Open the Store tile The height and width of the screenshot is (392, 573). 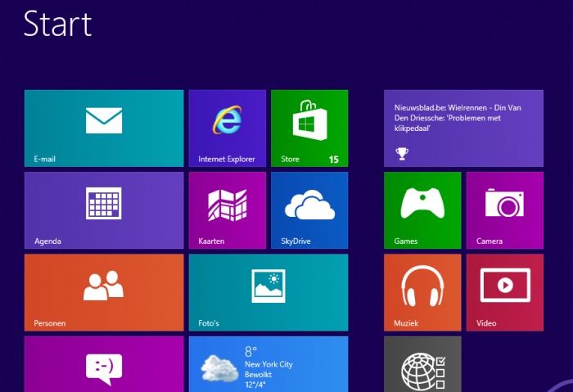309,128
